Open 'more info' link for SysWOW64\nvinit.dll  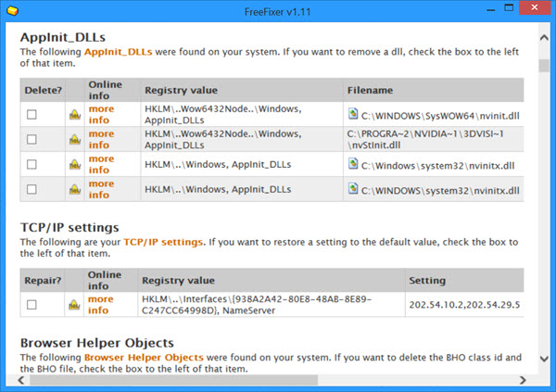click(101, 114)
